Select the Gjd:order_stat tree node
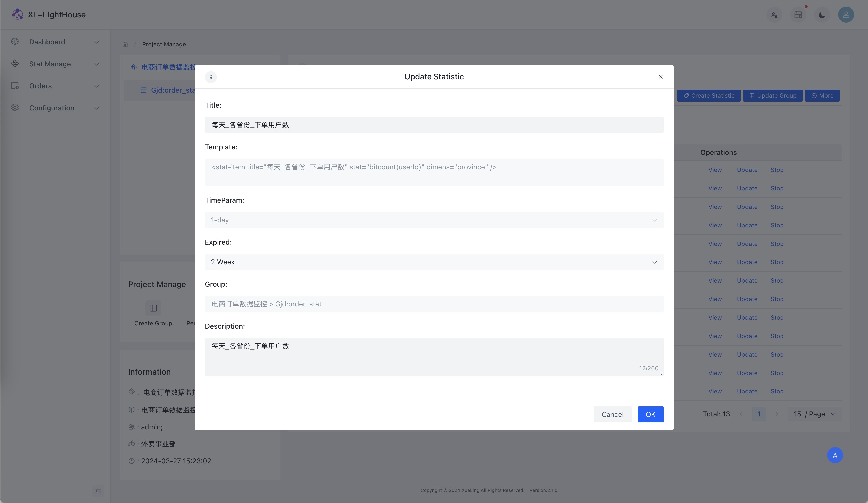The height and width of the screenshot is (503, 868). [x=173, y=90]
